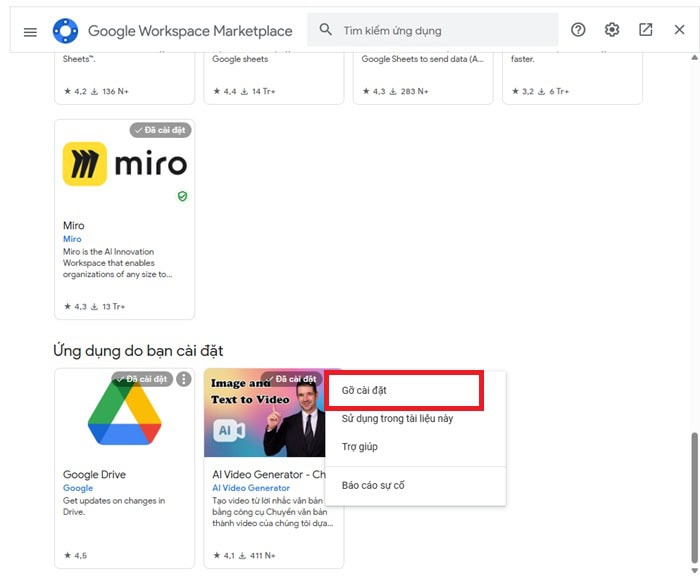The image size is (700, 576).
Task: Open the Miro developer link
Action: (x=72, y=239)
